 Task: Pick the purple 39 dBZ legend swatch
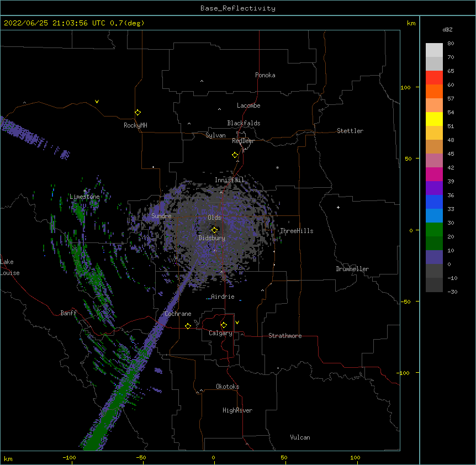434,188
